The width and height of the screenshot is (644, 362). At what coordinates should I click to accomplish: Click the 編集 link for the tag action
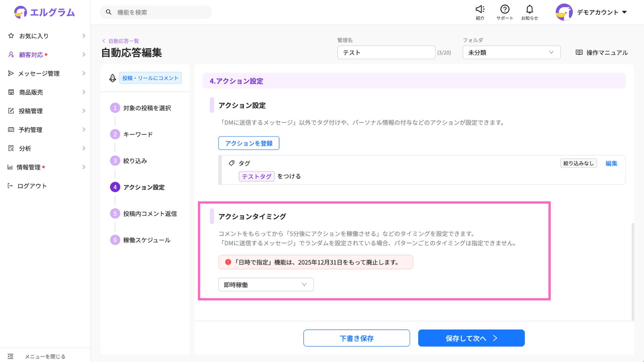tap(611, 163)
